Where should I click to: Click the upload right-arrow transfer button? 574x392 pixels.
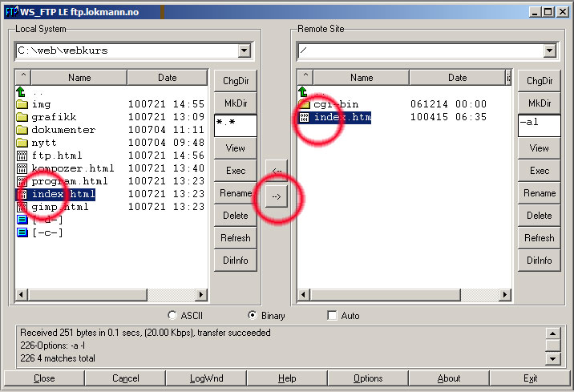pos(277,197)
